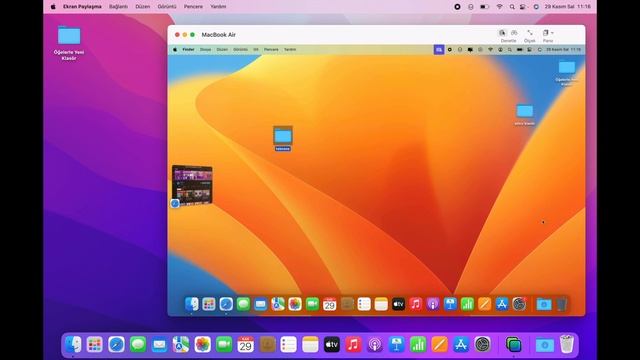This screenshot has height=360, width=640.
Task: Open remote Dosya menu
Action: click(x=205, y=49)
